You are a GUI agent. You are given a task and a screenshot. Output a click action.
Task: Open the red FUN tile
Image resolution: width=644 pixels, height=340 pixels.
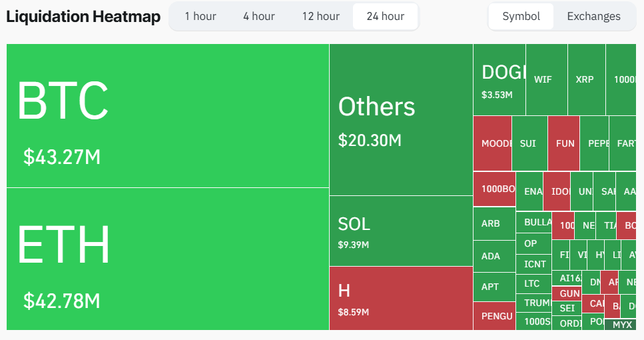(x=563, y=143)
